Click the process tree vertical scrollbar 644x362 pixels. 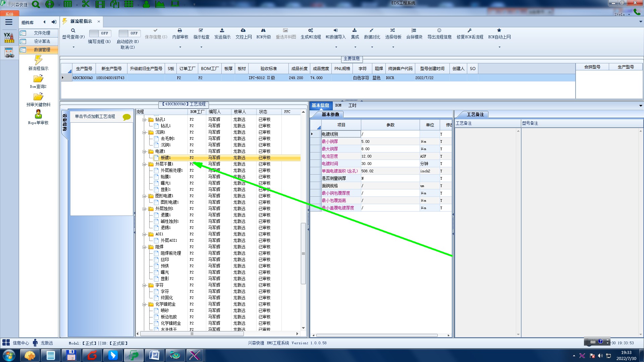[x=303, y=253]
